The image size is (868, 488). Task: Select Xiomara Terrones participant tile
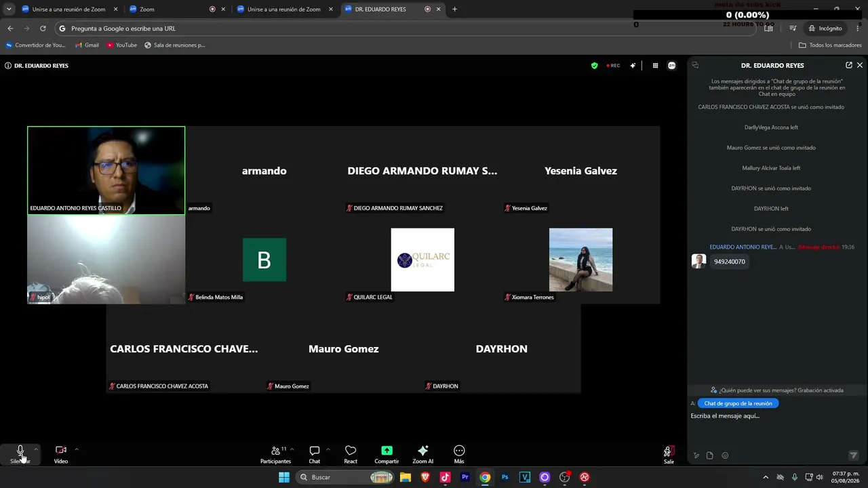580,260
